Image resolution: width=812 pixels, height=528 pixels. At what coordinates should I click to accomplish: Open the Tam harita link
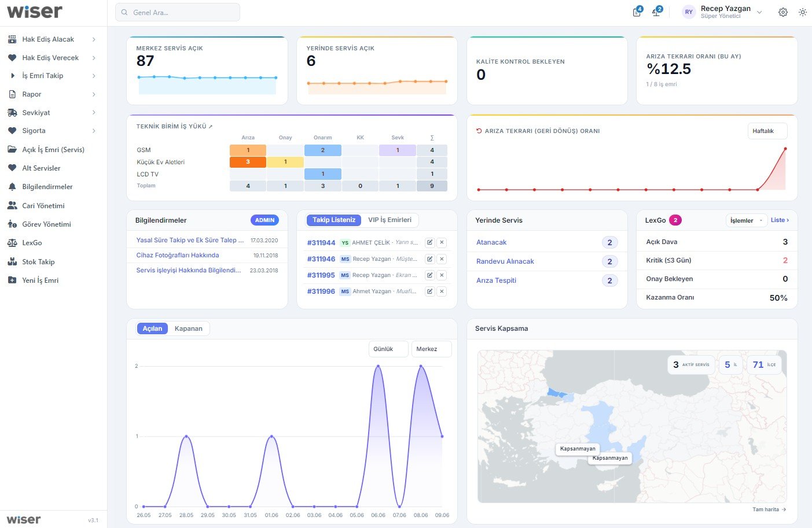coord(769,509)
